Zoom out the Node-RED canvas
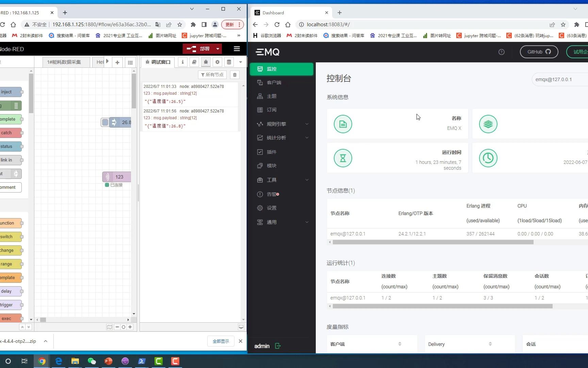This screenshot has height=368, width=588. (117, 327)
